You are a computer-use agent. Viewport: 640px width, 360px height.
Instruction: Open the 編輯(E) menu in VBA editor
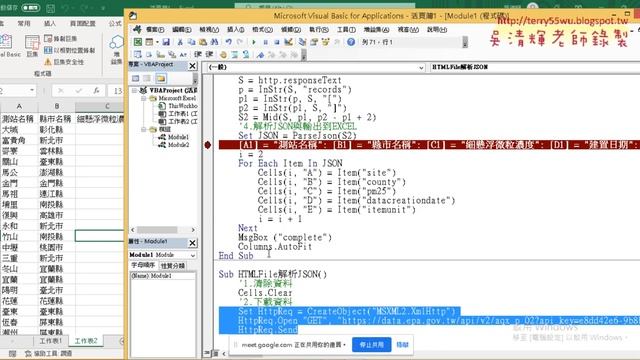(x=181, y=29)
